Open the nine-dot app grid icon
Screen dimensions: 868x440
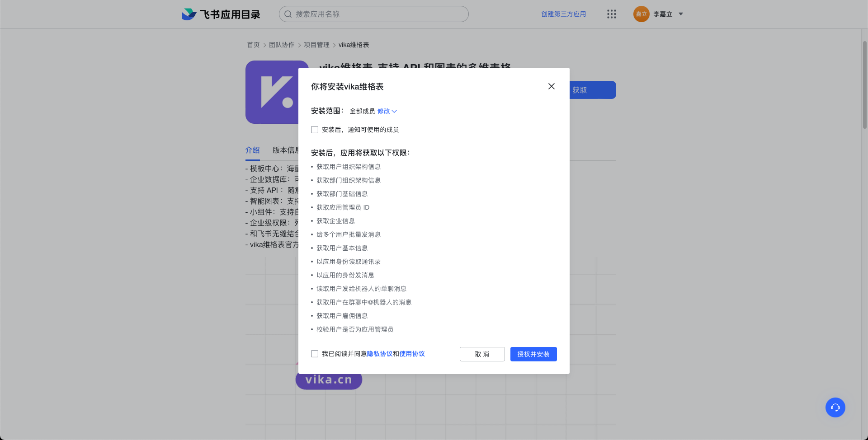pos(611,14)
